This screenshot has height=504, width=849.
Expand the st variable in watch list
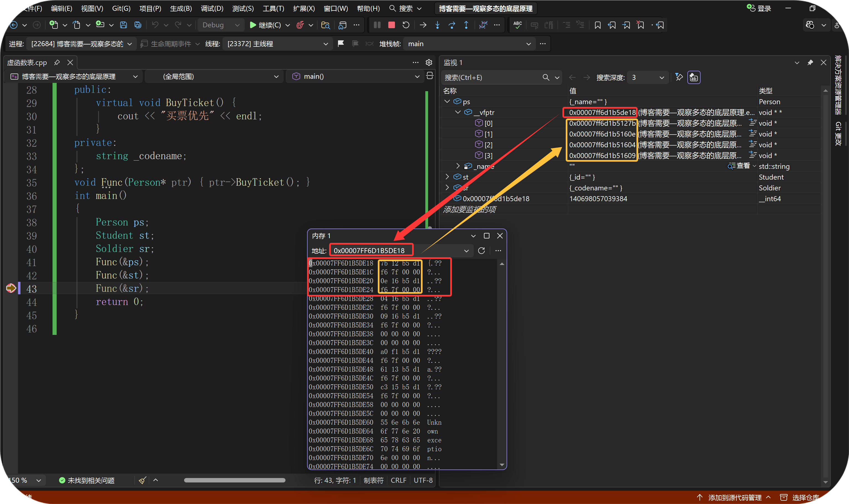tap(447, 177)
